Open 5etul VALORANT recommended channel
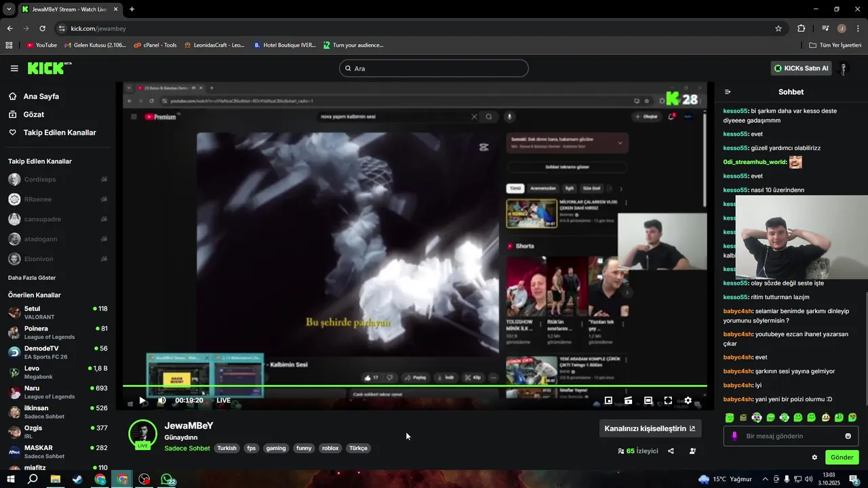This screenshot has height=488, width=868. (x=58, y=312)
